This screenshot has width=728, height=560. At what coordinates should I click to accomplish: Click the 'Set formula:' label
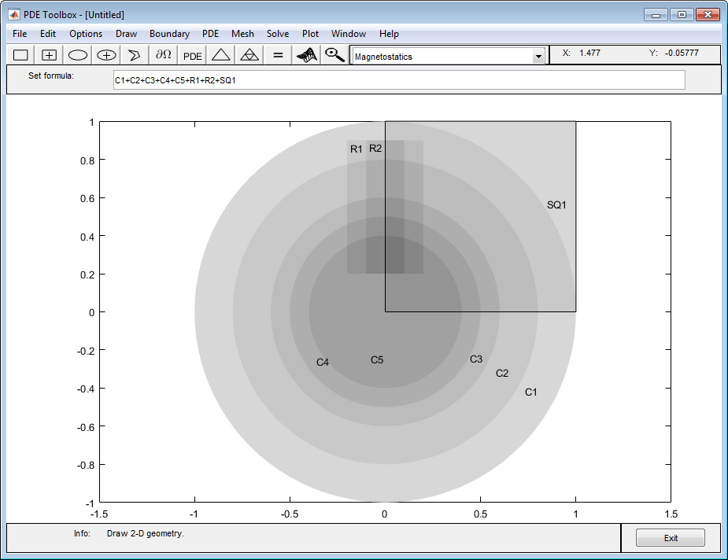51,76
